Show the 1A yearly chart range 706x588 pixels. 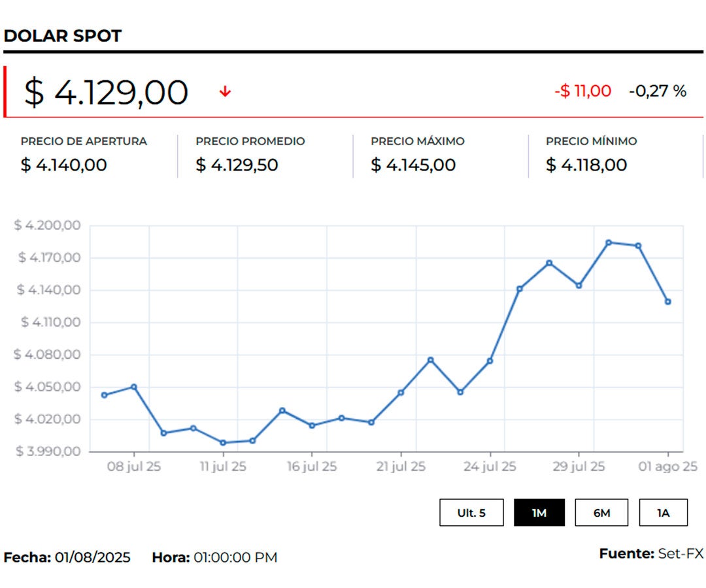[663, 513]
